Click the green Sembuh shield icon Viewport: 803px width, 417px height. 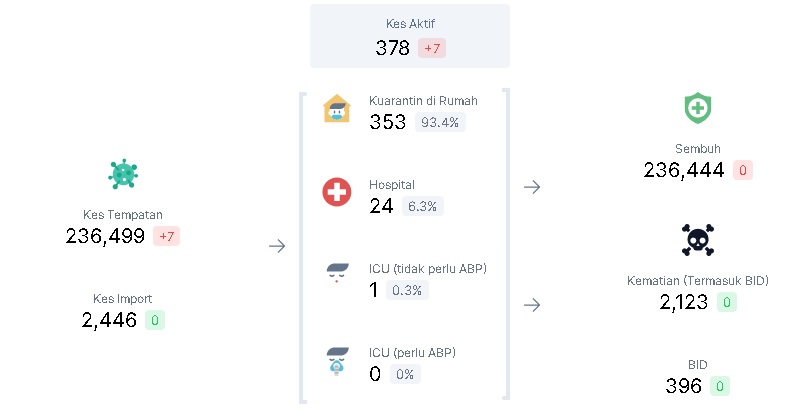[698, 108]
